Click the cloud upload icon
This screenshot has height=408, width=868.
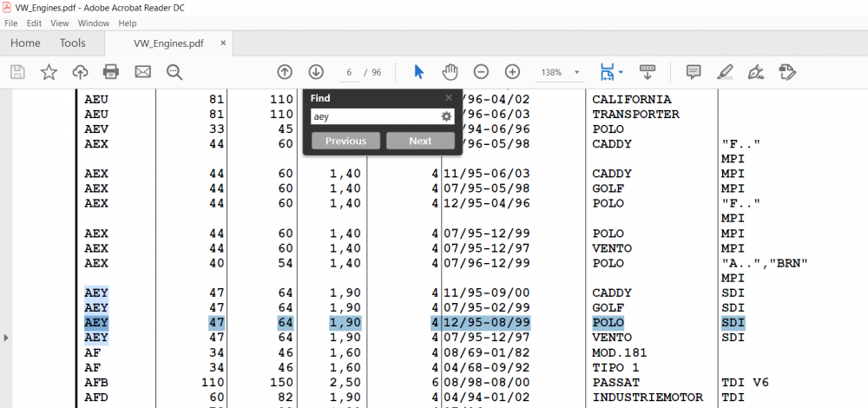80,72
